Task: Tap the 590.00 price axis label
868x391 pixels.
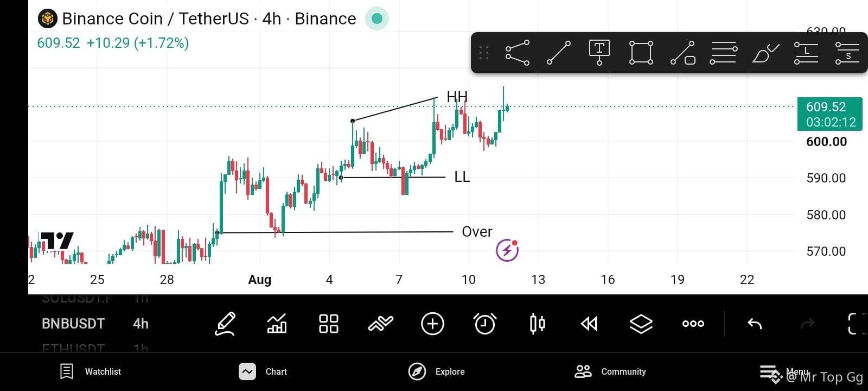Action: click(826, 178)
